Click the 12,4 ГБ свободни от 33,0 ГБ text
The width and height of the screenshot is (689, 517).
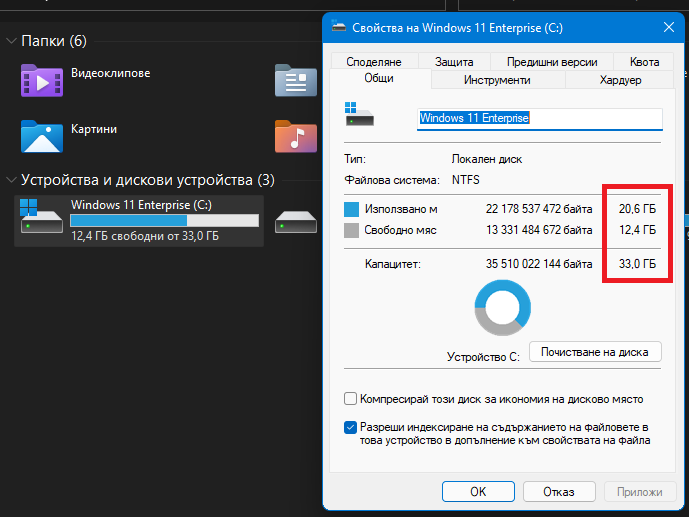tap(145, 236)
